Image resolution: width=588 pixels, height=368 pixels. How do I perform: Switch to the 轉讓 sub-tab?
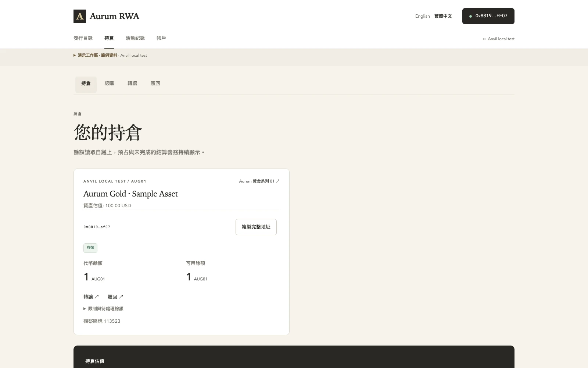pos(132,84)
